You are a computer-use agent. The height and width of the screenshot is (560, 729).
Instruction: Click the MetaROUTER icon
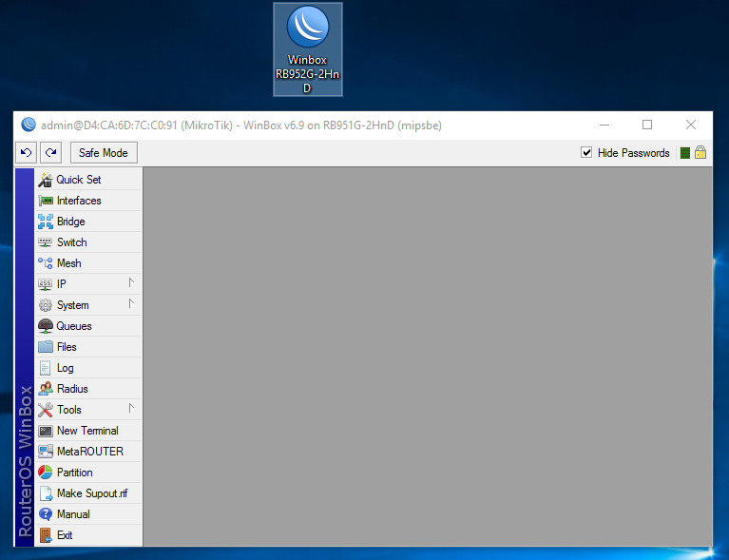click(x=46, y=452)
